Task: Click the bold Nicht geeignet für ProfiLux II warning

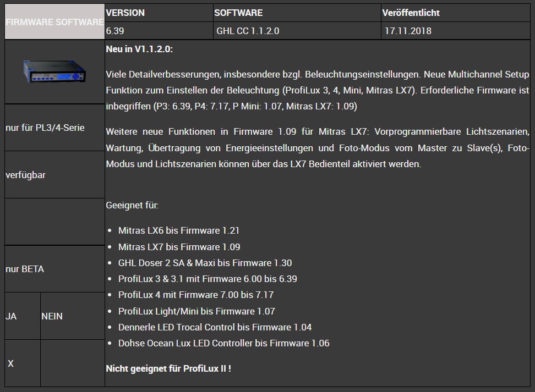Action: pyautogui.click(x=168, y=368)
